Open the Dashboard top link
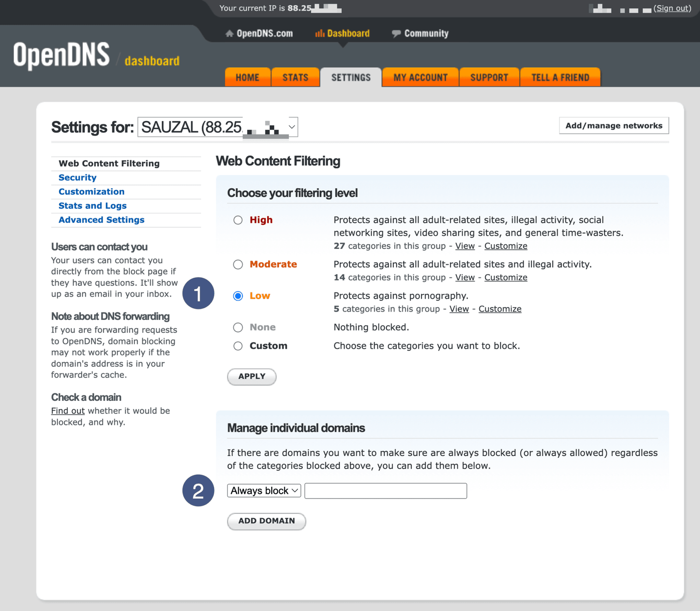 348,34
